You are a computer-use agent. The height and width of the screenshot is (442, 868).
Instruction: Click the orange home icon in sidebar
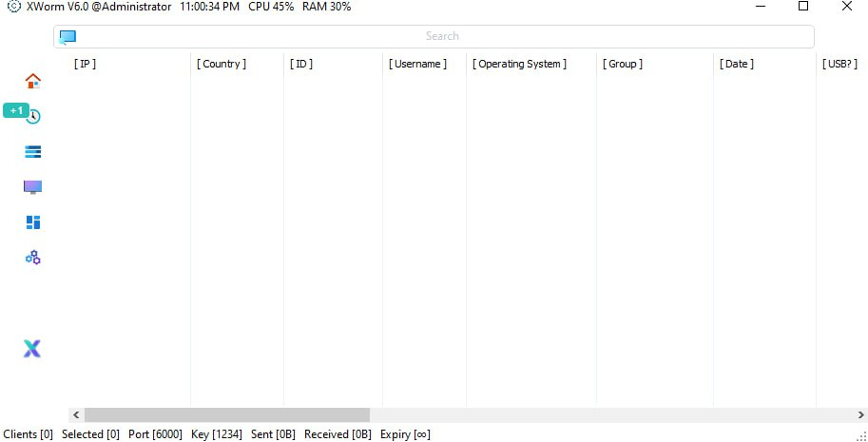33,81
